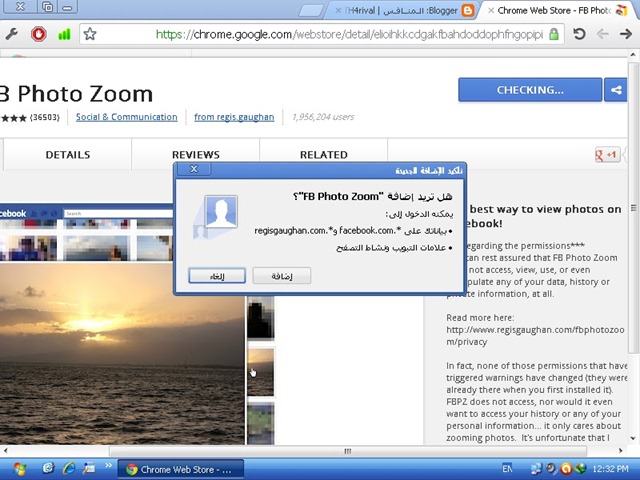The height and width of the screenshot is (480, 640).
Task: Open the Chrome wrench settings menu
Action: click(11, 34)
